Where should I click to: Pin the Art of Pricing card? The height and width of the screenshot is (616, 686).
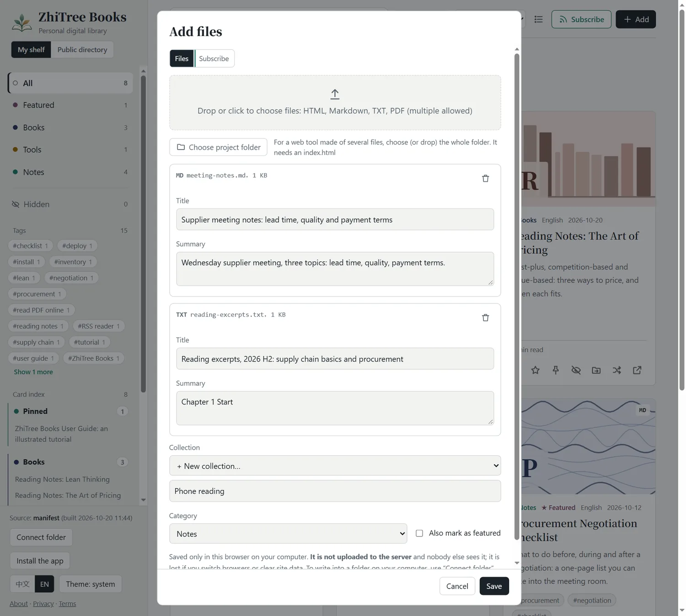coord(556,370)
